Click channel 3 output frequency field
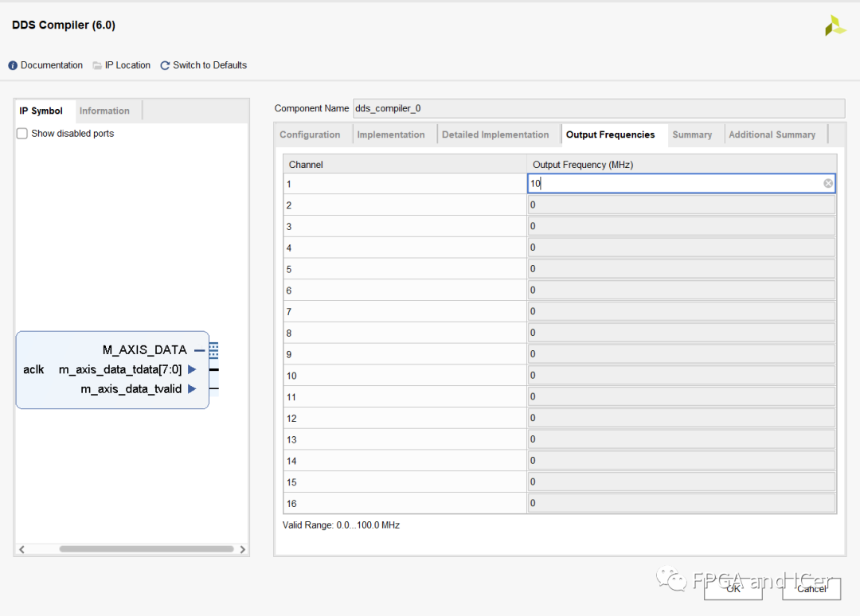The height and width of the screenshot is (616, 860). pos(681,226)
